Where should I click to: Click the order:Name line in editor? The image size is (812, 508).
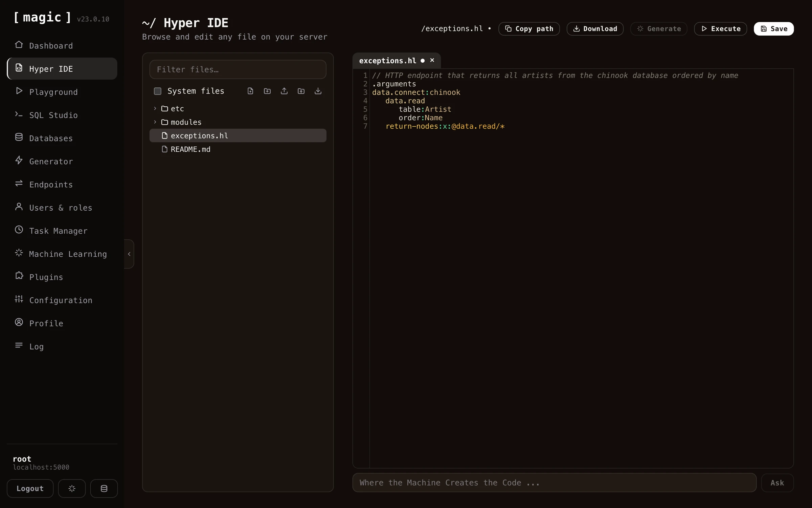pyautogui.click(x=421, y=118)
